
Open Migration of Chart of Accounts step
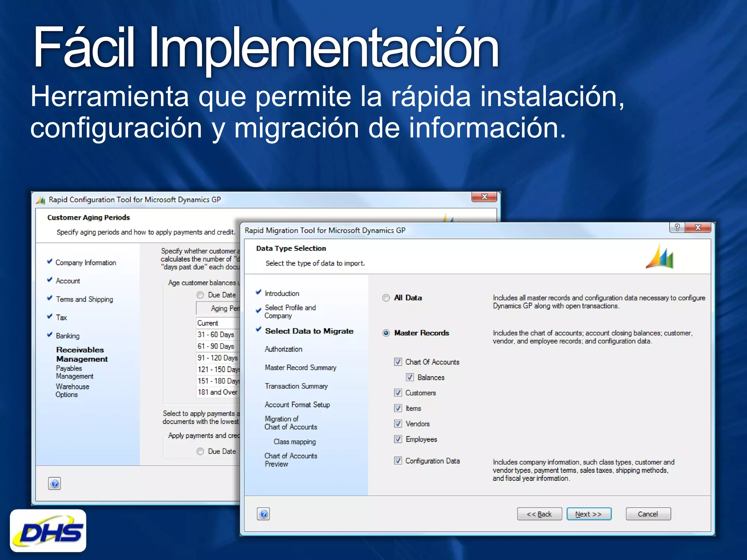click(291, 423)
